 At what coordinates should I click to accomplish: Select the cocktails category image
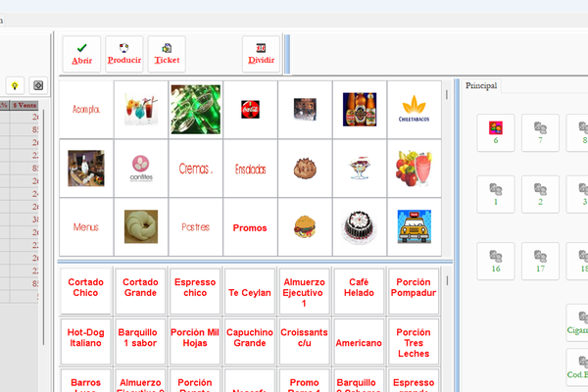141,110
